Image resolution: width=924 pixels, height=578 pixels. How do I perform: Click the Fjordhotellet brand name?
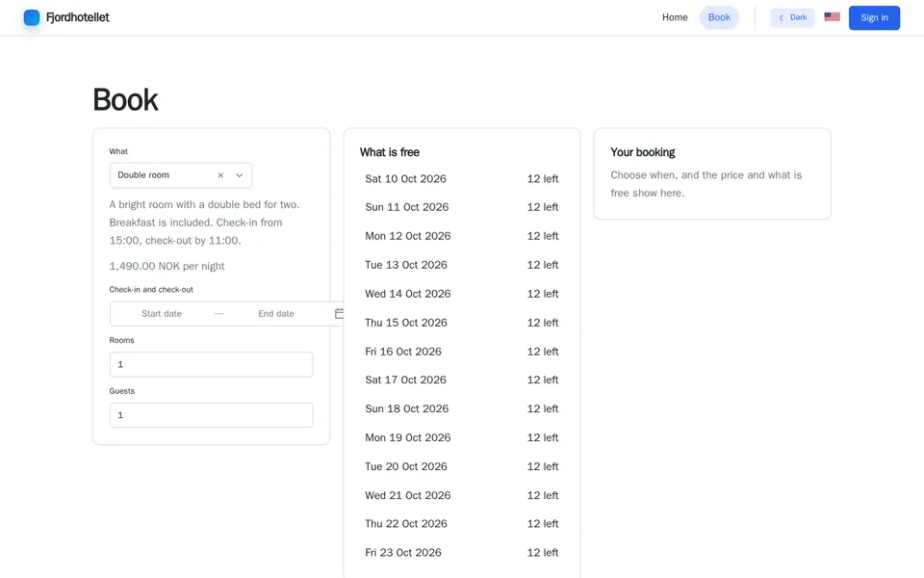pos(78,17)
